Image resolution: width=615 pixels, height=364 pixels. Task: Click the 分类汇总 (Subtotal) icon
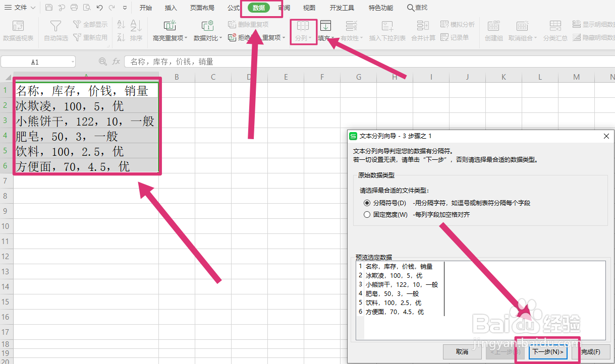click(x=555, y=30)
